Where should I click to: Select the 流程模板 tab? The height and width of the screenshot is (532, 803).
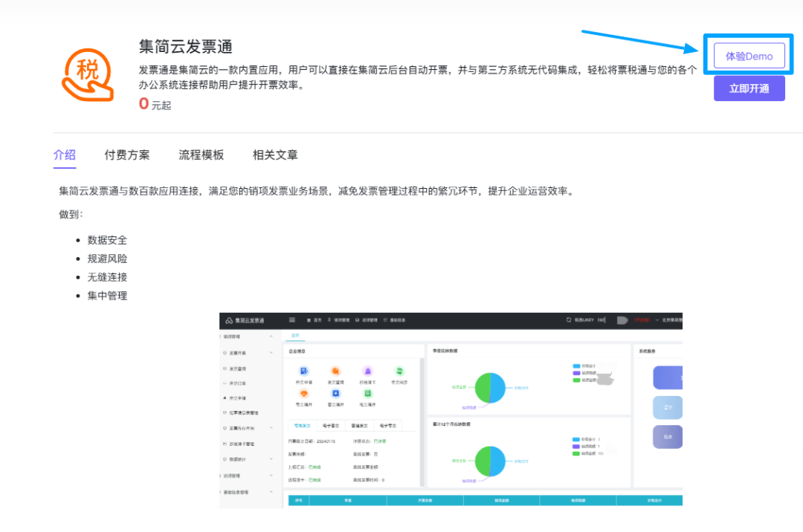click(x=201, y=155)
